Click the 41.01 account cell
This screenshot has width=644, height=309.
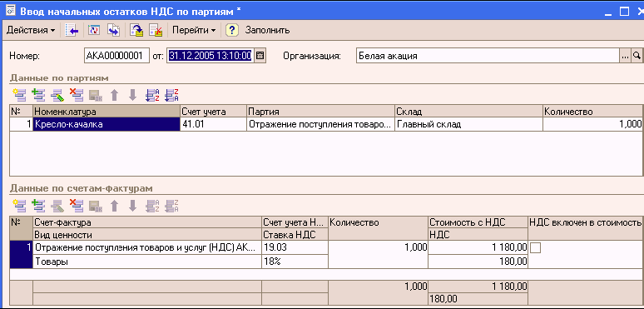[x=214, y=124]
